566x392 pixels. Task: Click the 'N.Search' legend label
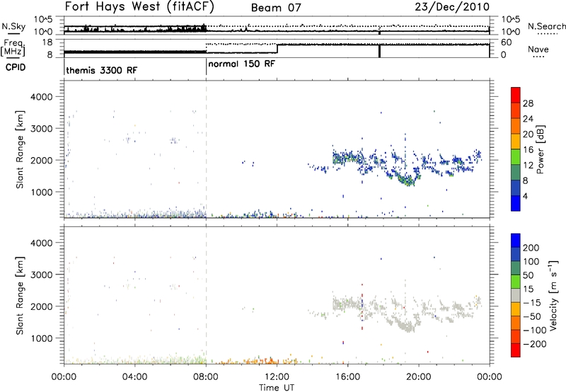tap(546, 26)
